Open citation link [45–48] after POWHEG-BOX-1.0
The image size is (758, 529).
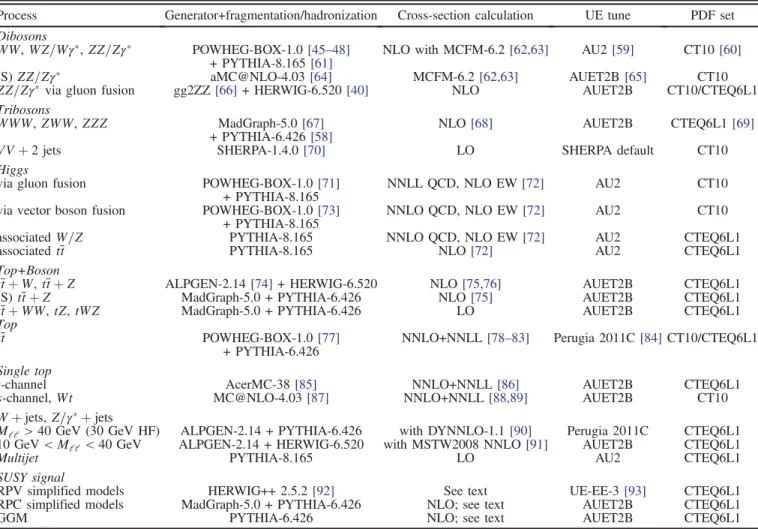click(x=328, y=50)
